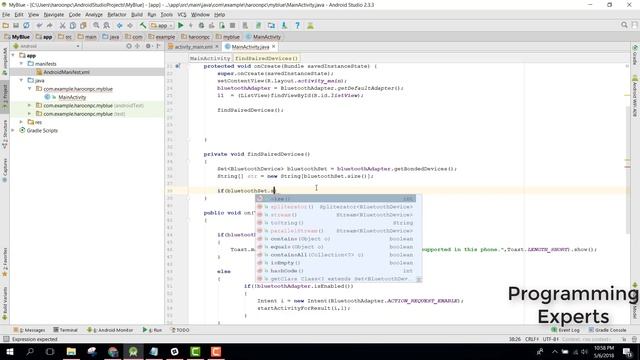The height and width of the screenshot is (360, 640).
Task: Open the Android project view dropdown
Action: pyautogui.click(x=47, y=46)
